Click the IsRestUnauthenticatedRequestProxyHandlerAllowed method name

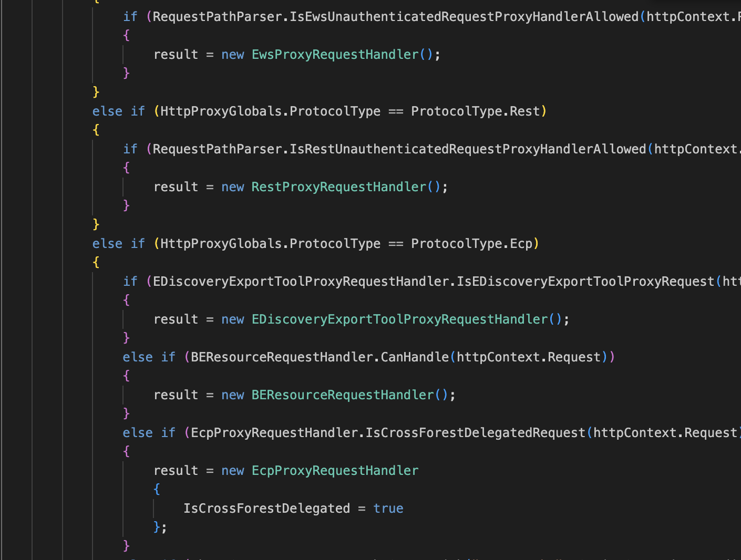[468, 149]
